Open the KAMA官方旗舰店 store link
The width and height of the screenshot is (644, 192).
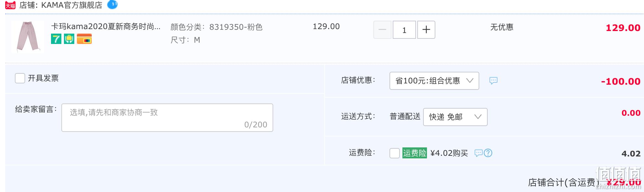(72, 5)
